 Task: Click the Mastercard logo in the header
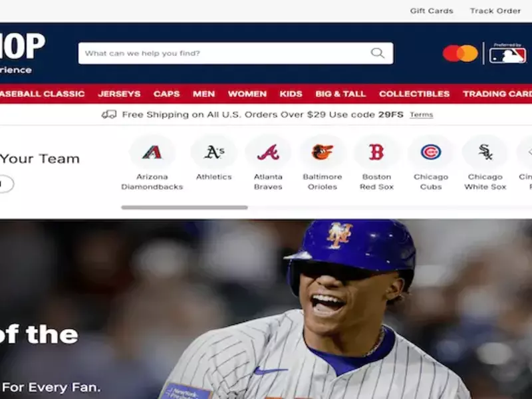[460, 53]
